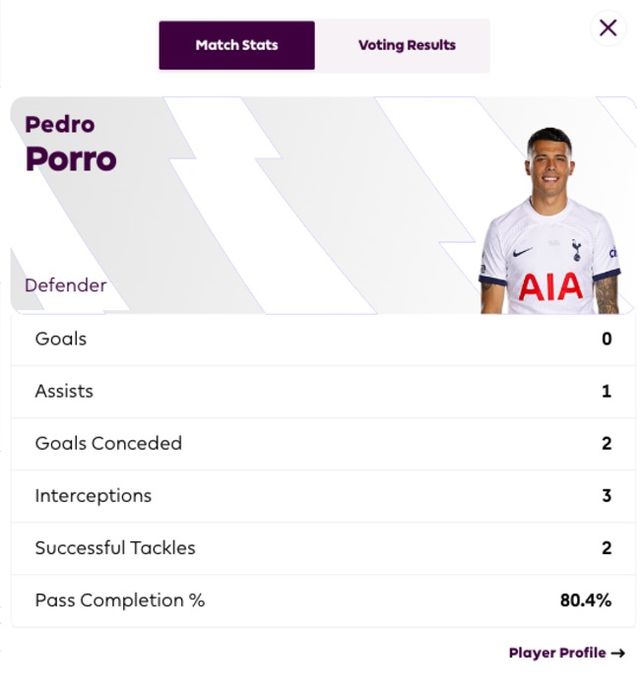This screenshot has width=640, height=690.
Task: Select the Goals Conceded row label
Action: click(108, 443)
